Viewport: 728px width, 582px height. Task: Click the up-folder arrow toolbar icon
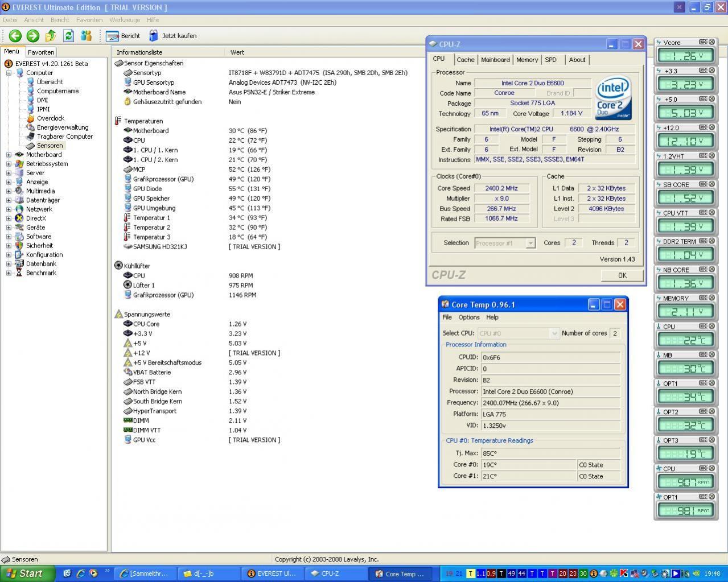[x=51, y=36]
